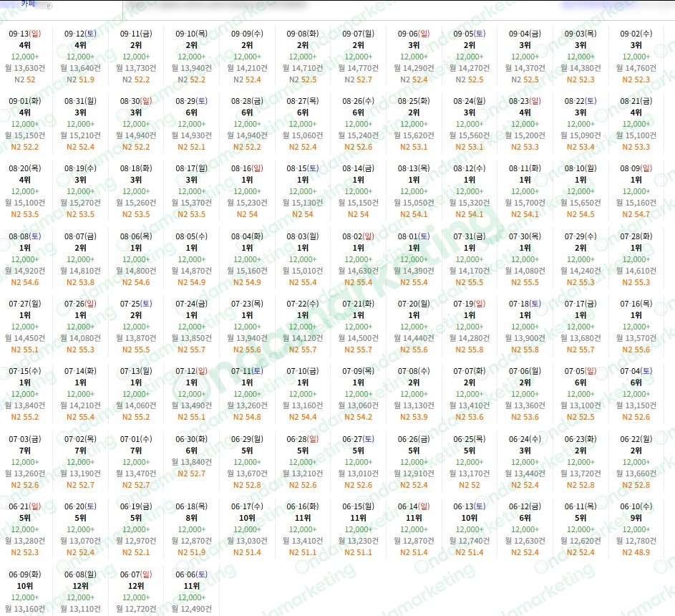
Task: Click the 월 15,620건 volume figure
Action: (x=414, y=135)
